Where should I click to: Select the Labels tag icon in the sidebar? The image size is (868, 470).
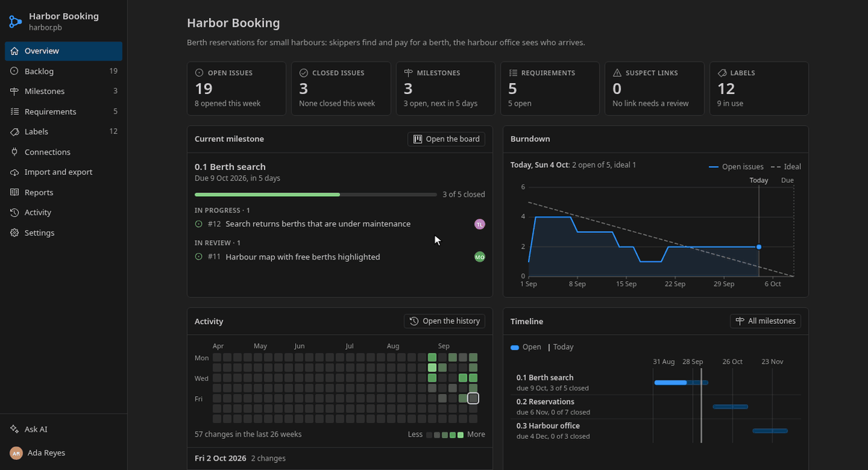[x=14, y=132]
